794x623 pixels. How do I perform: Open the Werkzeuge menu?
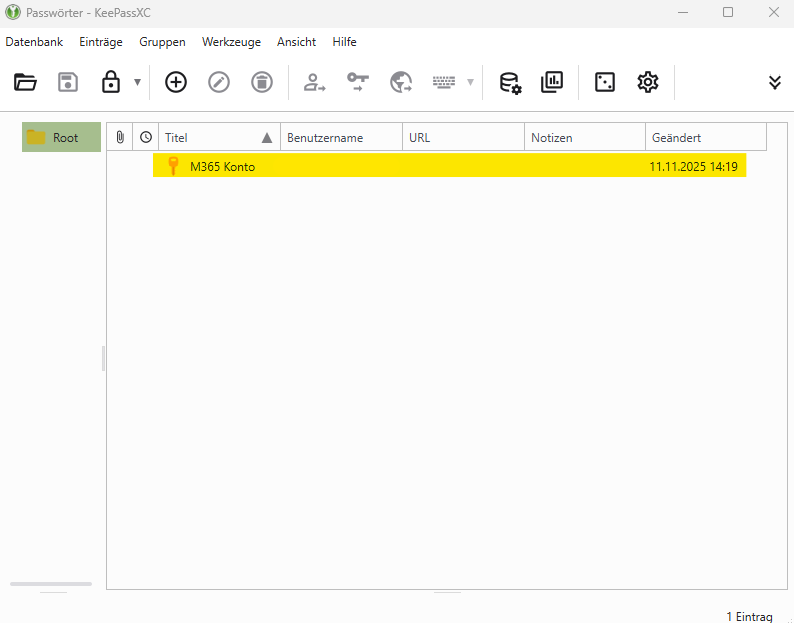click(231, 42)
